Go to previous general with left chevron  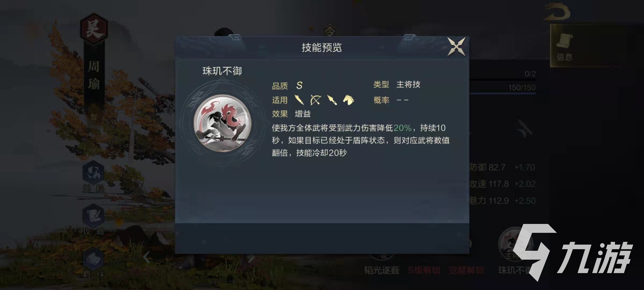coord(146,257)
